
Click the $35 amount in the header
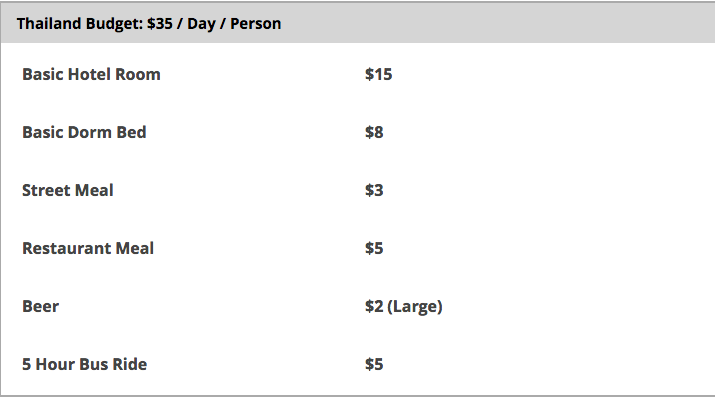(160, 24)
